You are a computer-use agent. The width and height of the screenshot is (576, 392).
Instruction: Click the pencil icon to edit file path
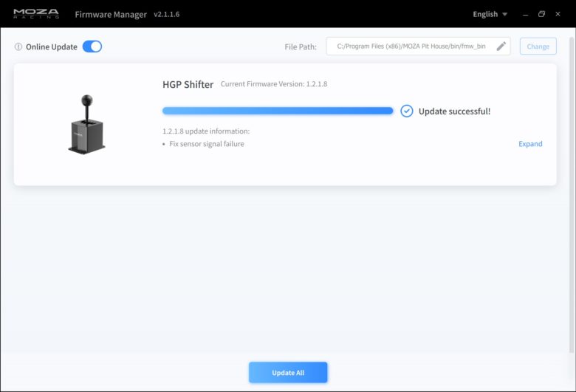coord(501,47)
